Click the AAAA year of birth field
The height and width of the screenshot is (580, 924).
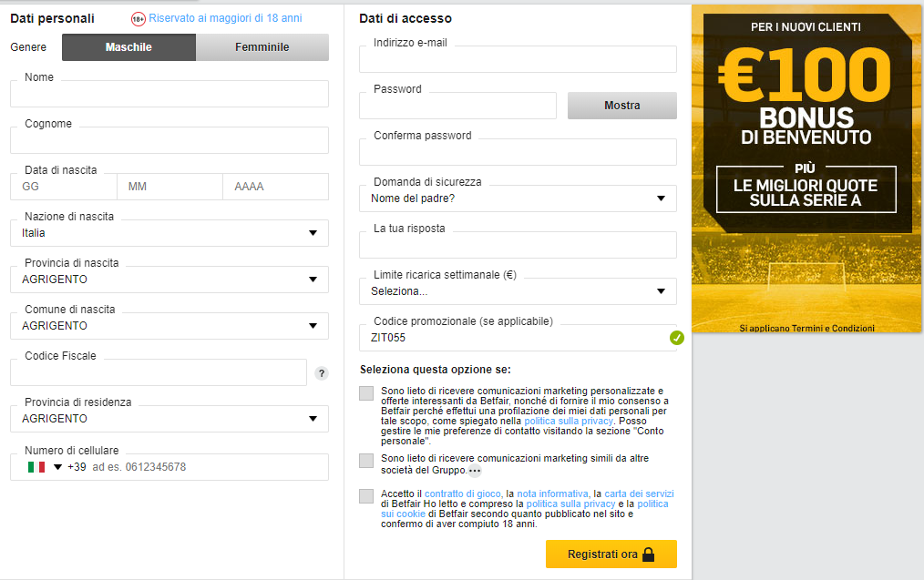point(276,187)
